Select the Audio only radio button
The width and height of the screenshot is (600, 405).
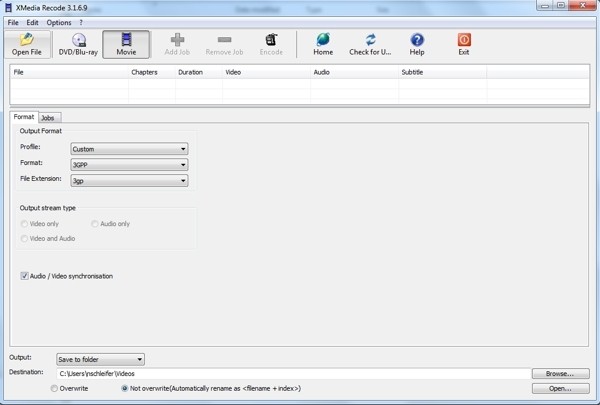click(95, 224)
